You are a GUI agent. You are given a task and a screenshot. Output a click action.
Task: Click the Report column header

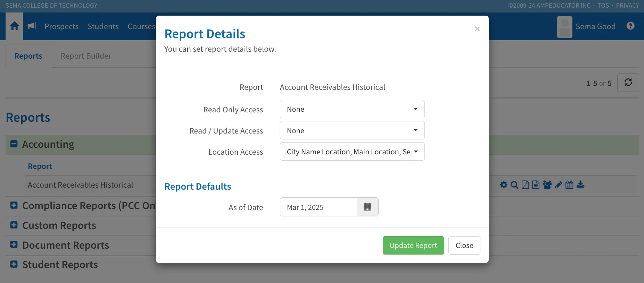click(x=40, y=166)
